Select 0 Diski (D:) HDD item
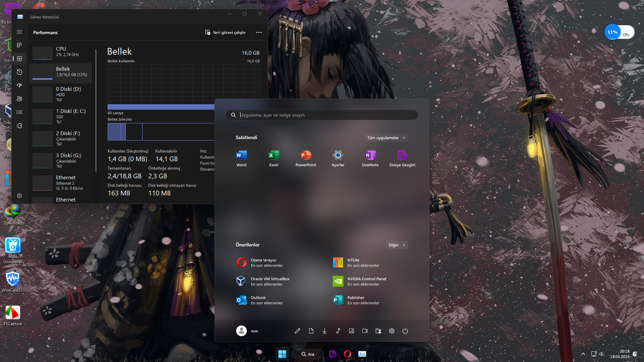The width and height of the screenshot is (644, 362). click(x=61, y=94)
